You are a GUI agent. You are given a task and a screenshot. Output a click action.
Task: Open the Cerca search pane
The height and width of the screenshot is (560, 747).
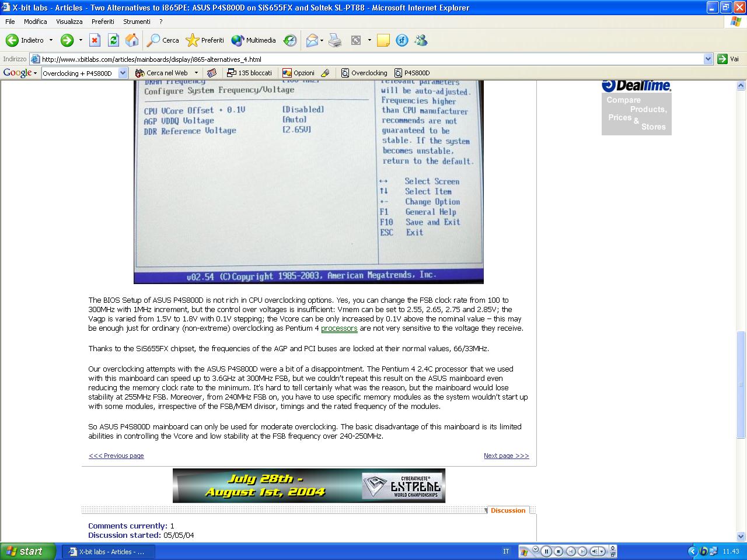pyautogui.click(x=163, y=40)
